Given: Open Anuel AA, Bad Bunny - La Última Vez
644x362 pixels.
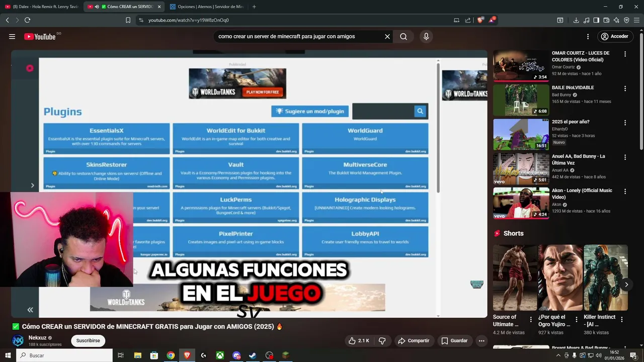Looking at the screenshot, I should pos(579,159).
